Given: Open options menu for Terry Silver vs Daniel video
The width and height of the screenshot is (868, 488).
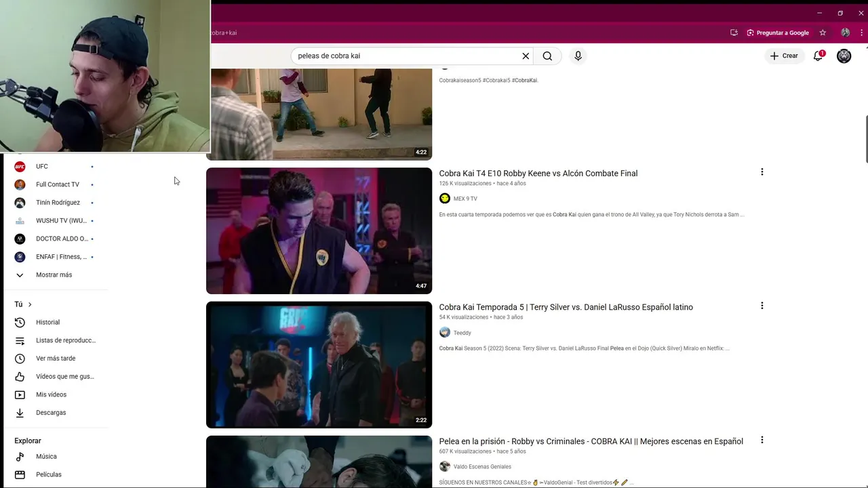Looking at the screenshot, I should click(762, 306).
